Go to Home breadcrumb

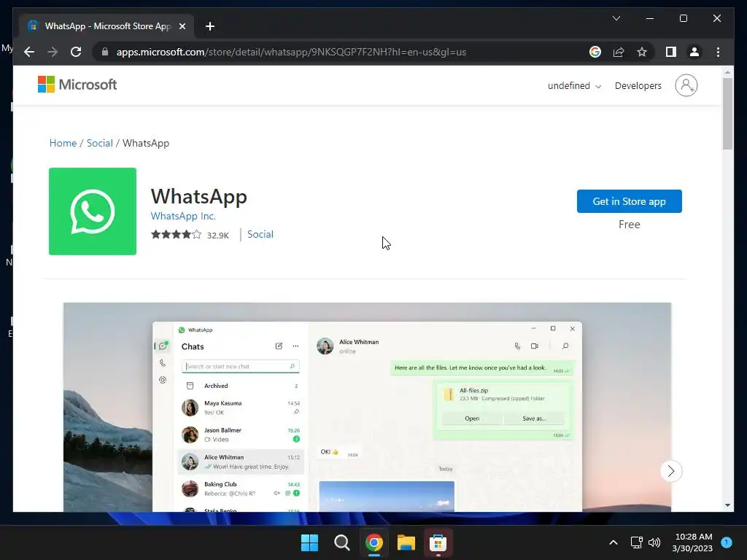coord(63,144)
